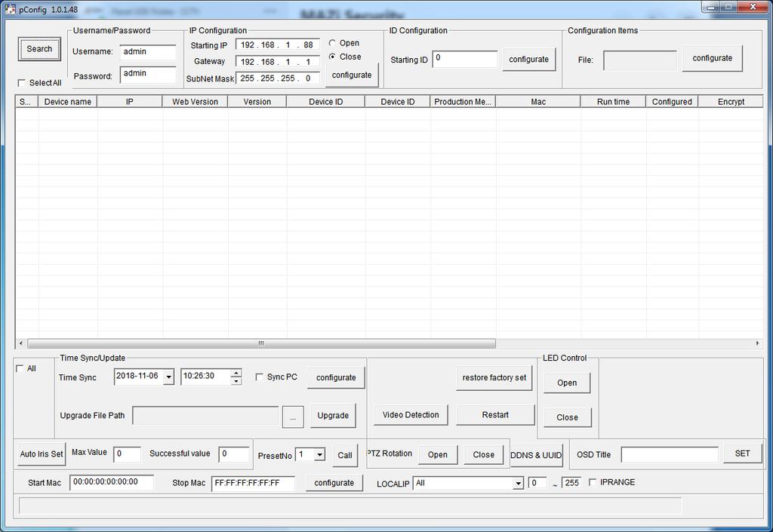Viewport: 773px width, 532px height.
Task: Click configurate in Configuration Items group
Action: 713,58
